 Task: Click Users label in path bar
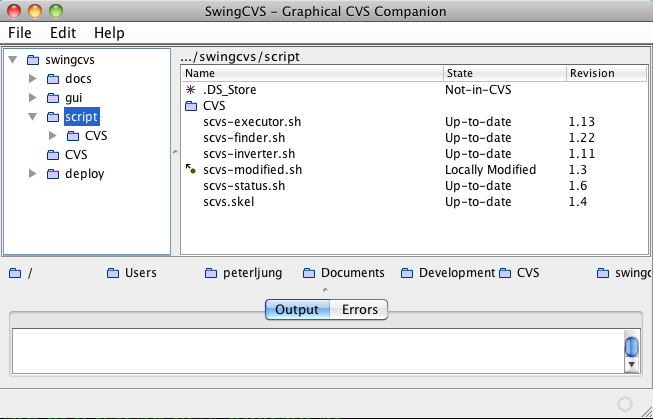(141, 273)
